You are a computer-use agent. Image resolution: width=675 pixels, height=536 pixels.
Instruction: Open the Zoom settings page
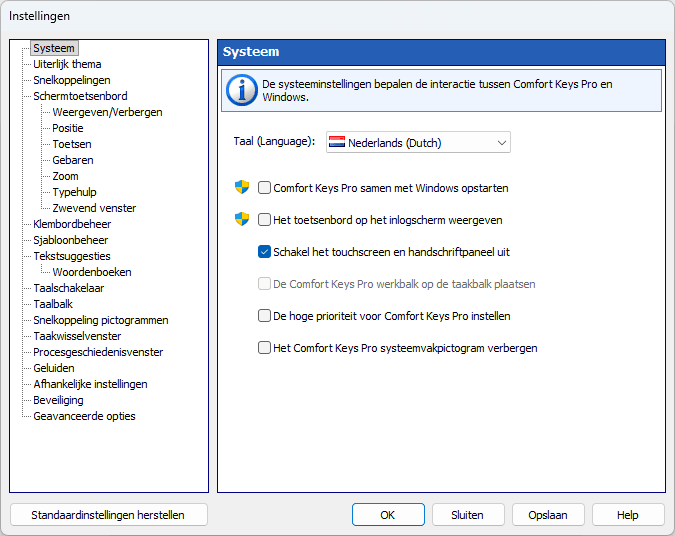coord(65,176)
